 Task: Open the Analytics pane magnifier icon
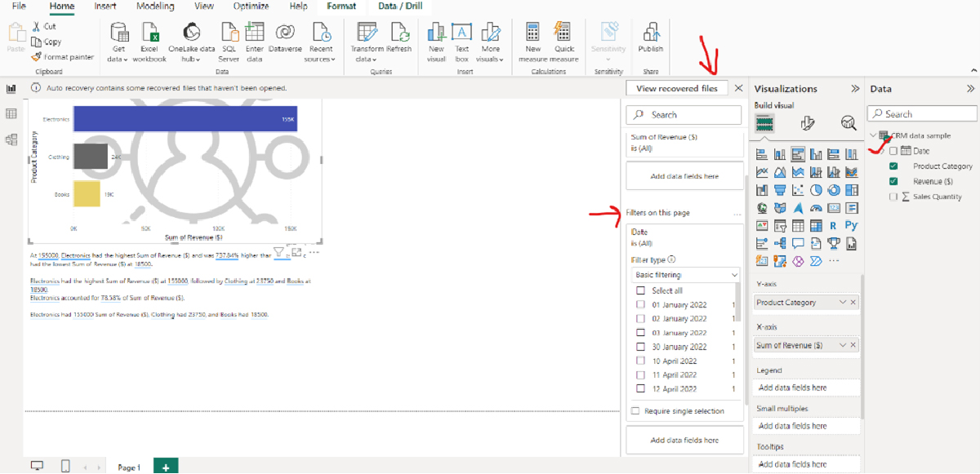(x=849, y=122)
